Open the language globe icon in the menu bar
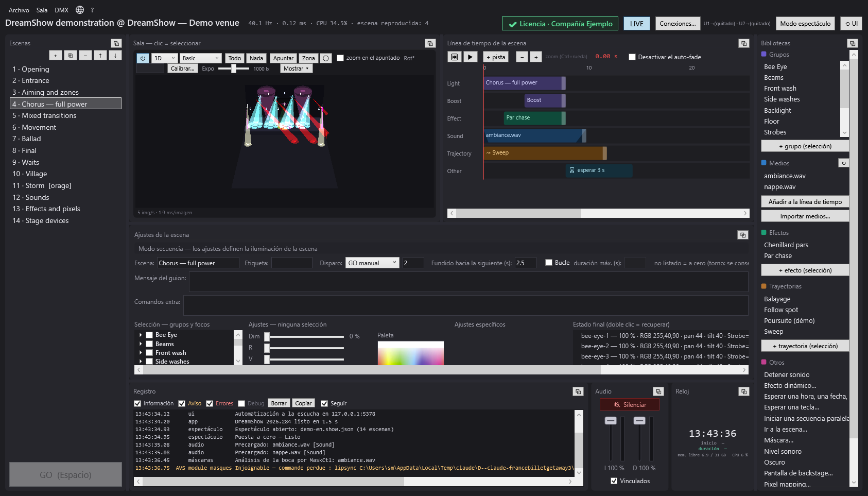The height and width of the screenshot is (496, 868). point(80,10)
